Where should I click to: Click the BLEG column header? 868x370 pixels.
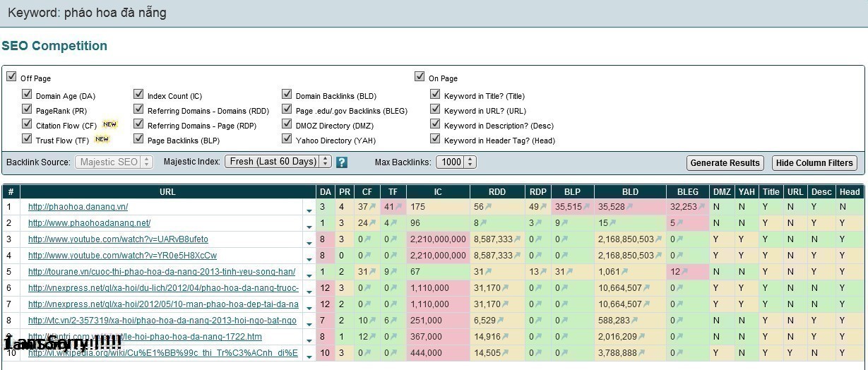point(687,191)
